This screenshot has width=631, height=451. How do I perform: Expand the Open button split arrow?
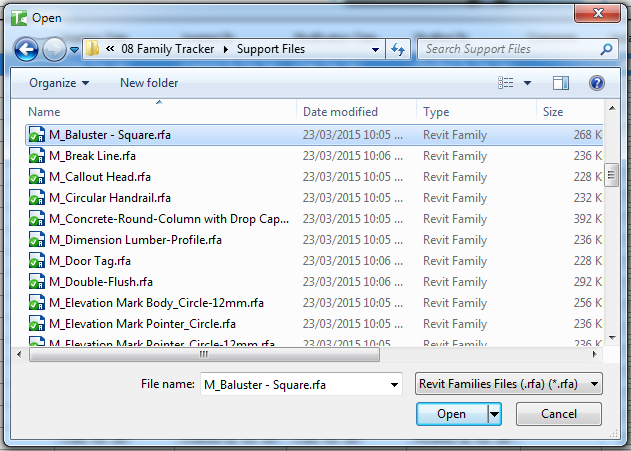click(x=494, y=414)
